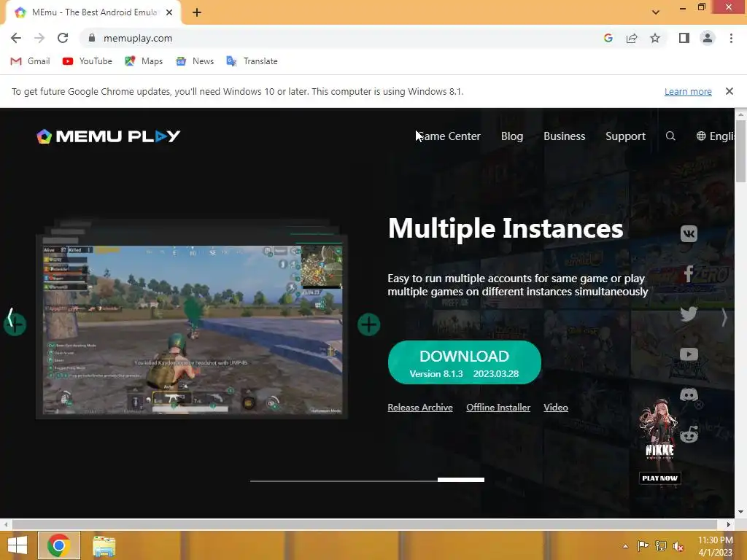Open the Action Center flag icon

click(643, 545)
